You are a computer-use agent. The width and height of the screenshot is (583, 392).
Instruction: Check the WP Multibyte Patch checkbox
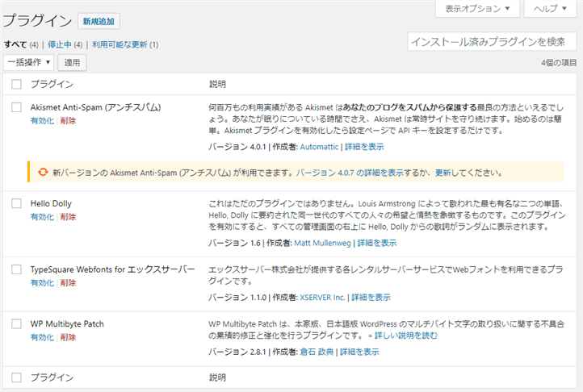pos(16,323)
